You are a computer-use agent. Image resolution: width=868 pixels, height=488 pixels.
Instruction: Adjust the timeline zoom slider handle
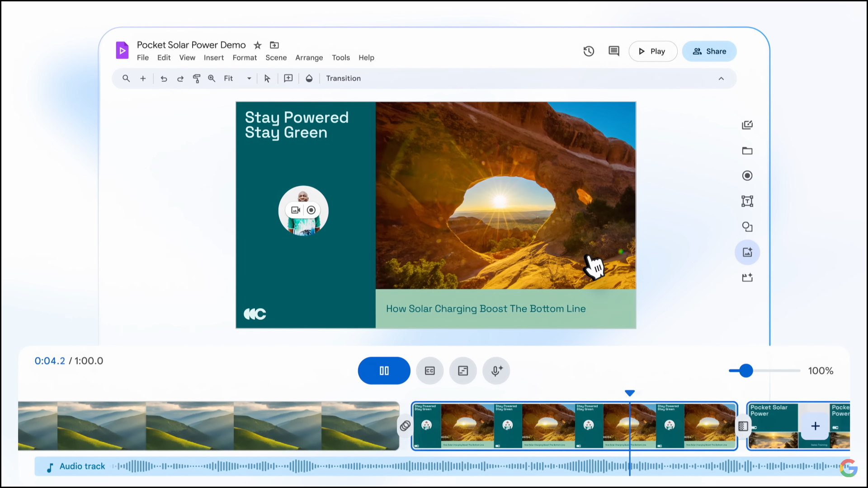(x=746, y=371)
